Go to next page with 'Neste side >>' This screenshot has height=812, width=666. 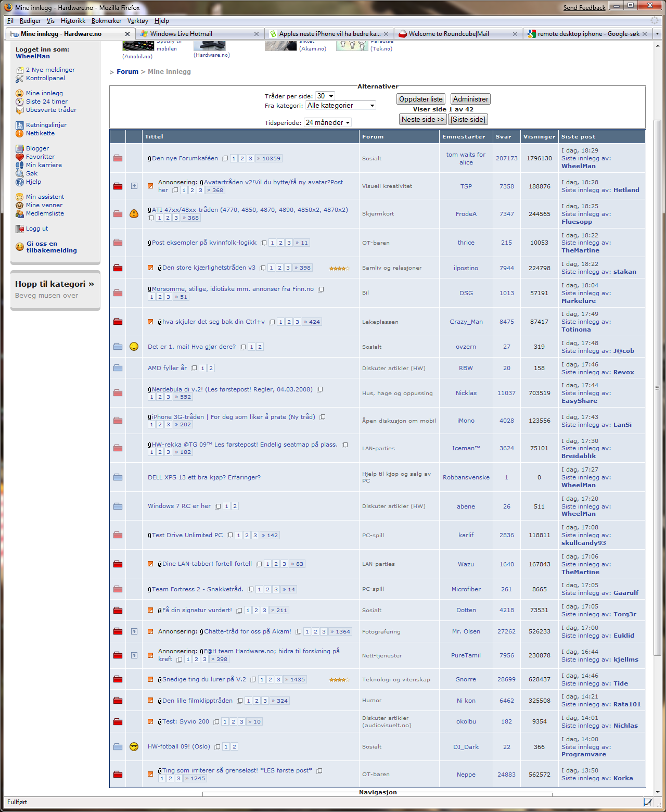click(x=423, y=120)
